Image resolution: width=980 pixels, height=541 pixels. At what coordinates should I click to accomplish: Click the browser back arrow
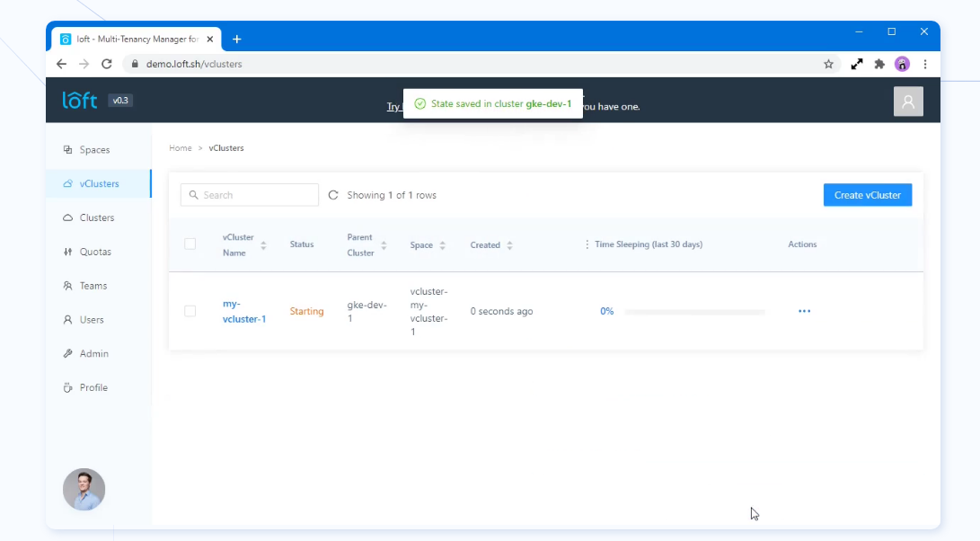click(61, 64)
